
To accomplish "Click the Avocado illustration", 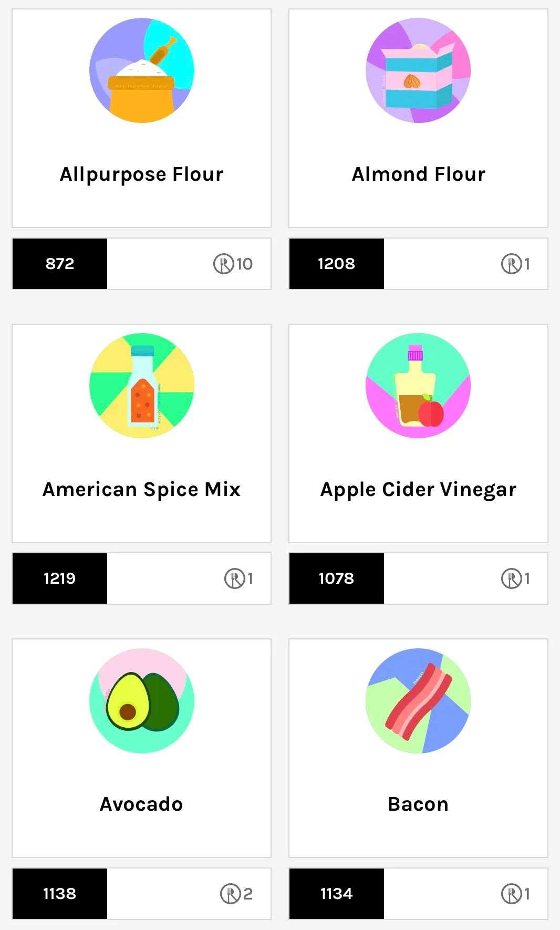I will 142,701.
